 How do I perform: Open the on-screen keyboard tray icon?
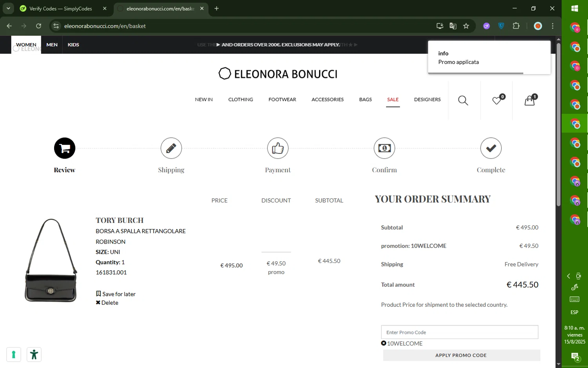[x=575, y=299]
